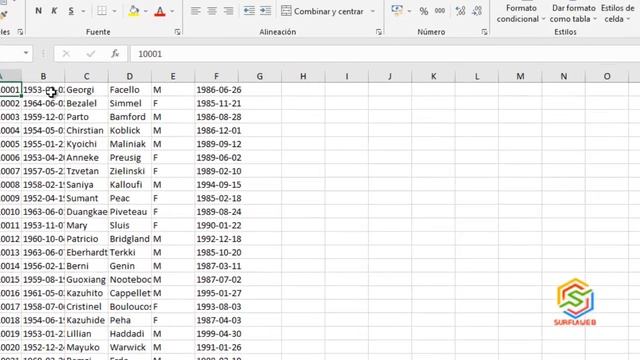
Task: Click Combinar y centrar button
Action: [322, 11]
